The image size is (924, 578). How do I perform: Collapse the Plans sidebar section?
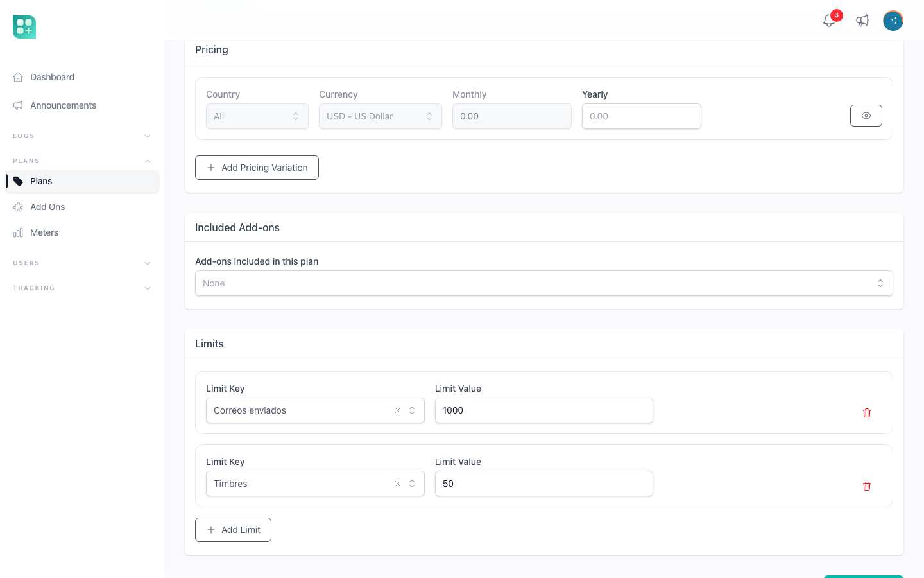[x=82, y=161]
